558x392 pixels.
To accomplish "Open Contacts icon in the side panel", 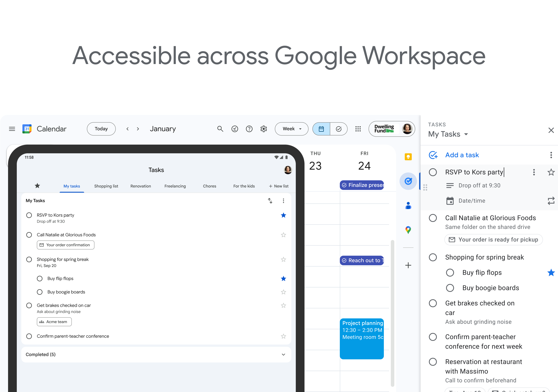I will pos(408,205).
